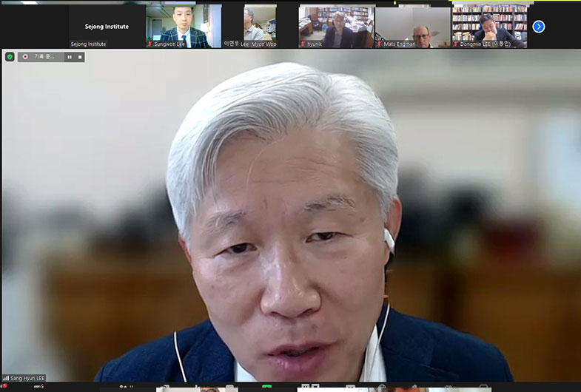Click the green Share Screen toolbar button

[x=267, y=388]
